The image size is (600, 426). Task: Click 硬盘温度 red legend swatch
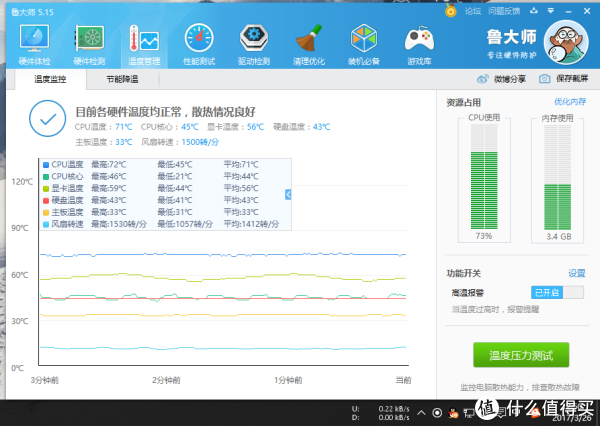46,200
